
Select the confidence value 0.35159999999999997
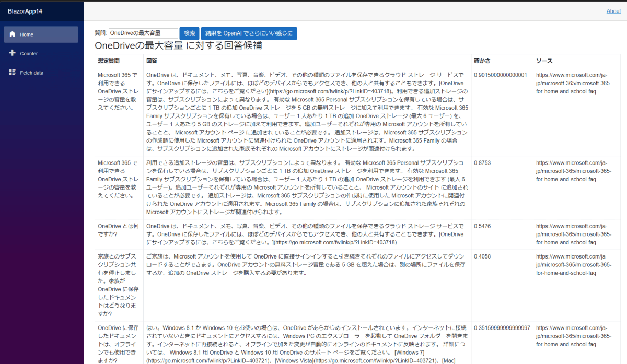pyautogui.click(x=502, y=328)
